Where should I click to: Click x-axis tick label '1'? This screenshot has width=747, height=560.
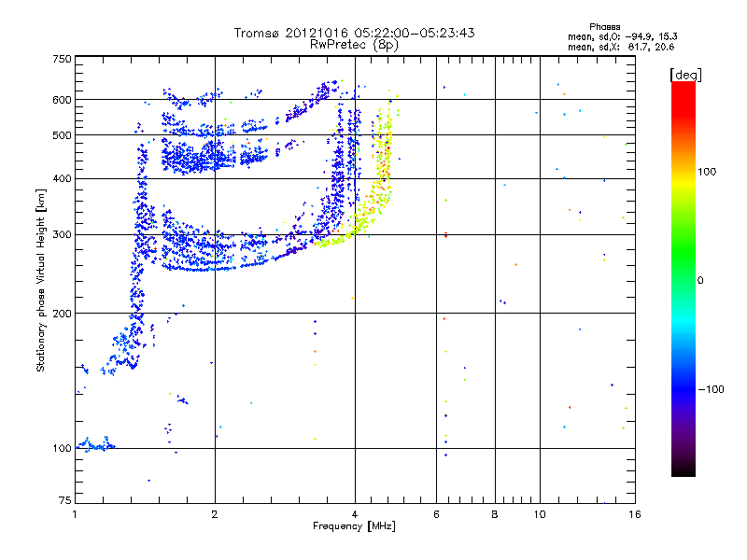click(75, 514)
